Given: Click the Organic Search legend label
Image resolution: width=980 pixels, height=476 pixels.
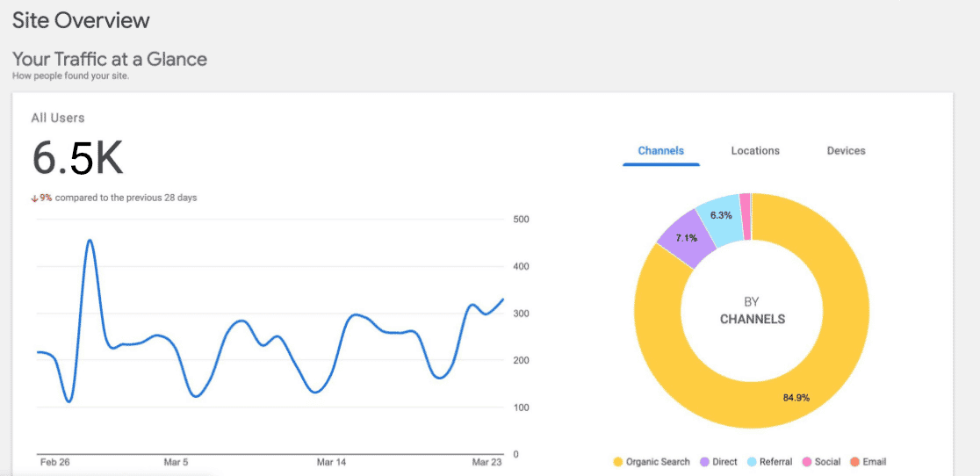Looking at the screenshot, I should point(658,462).
